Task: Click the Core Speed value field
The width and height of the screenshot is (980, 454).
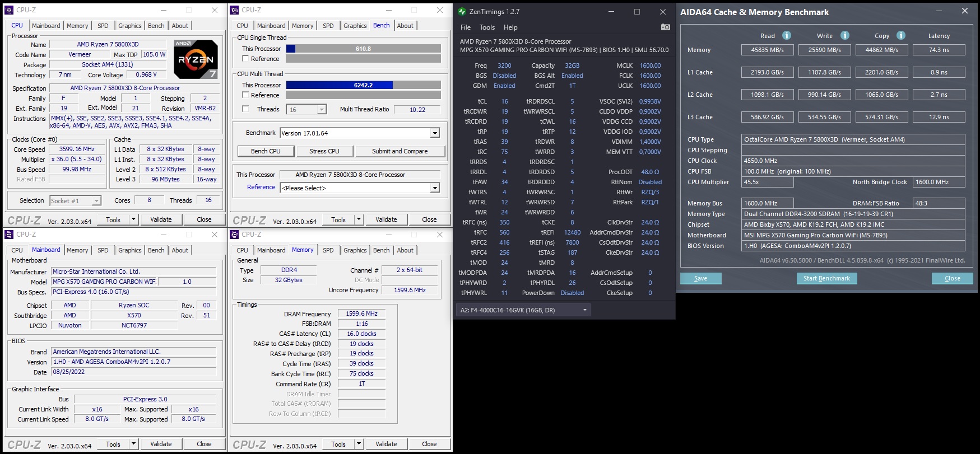Action: pyautogui.click(x=77, y=149)
